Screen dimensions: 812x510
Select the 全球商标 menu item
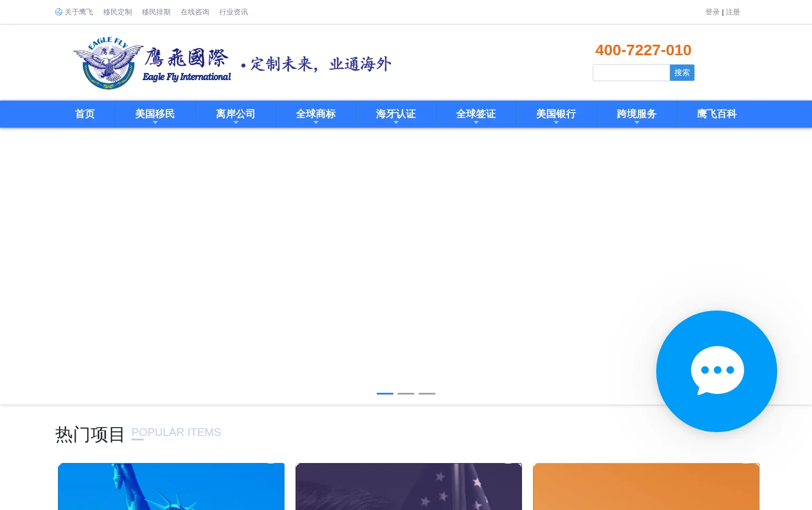(316, 114)
